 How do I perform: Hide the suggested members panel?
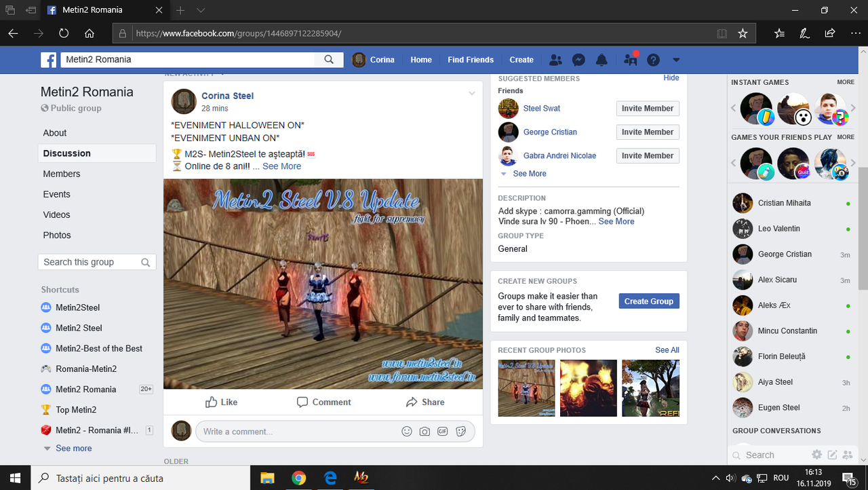671,78
